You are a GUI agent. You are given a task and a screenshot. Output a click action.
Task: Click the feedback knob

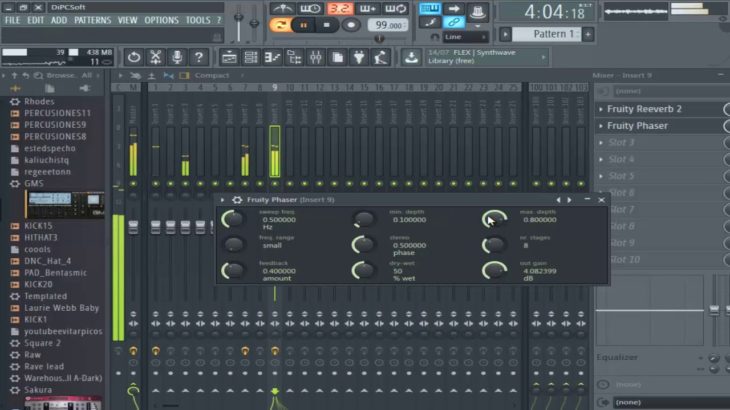click(x=232, y=270)
